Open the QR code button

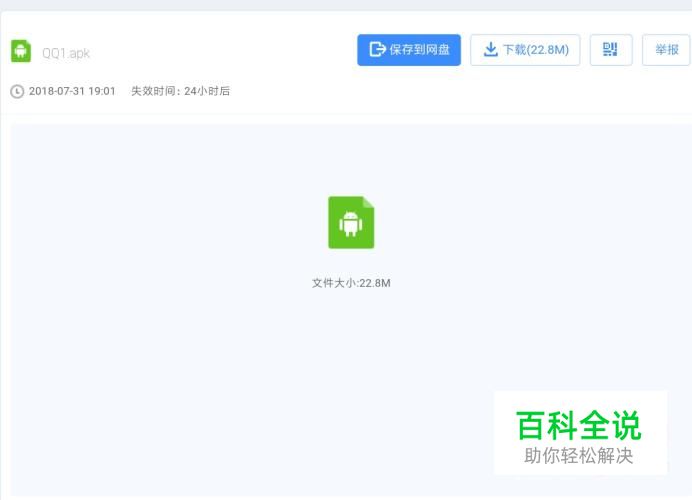point(611,50)
